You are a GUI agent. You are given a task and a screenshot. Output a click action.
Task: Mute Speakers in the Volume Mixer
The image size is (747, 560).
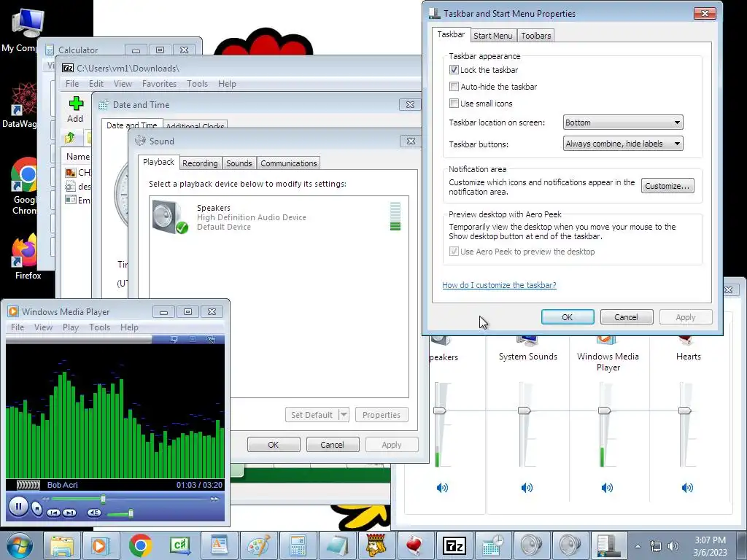pos(442,488)
